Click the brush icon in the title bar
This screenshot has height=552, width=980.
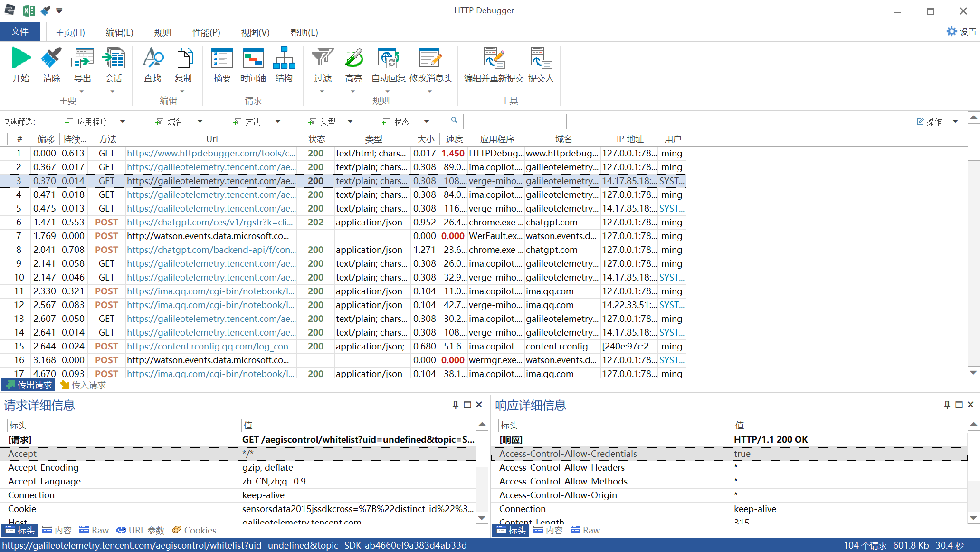pyautogui.click(x=46, y=10)
